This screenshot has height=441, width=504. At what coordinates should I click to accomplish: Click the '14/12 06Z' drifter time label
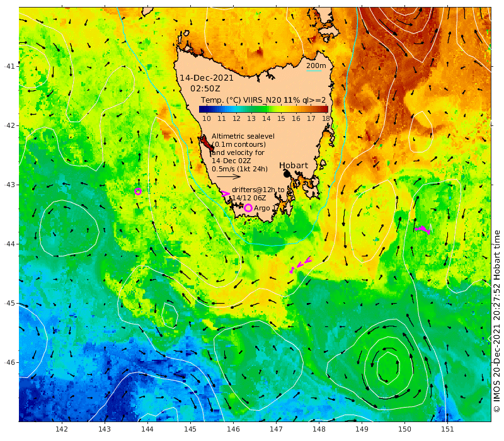(249, 198)
